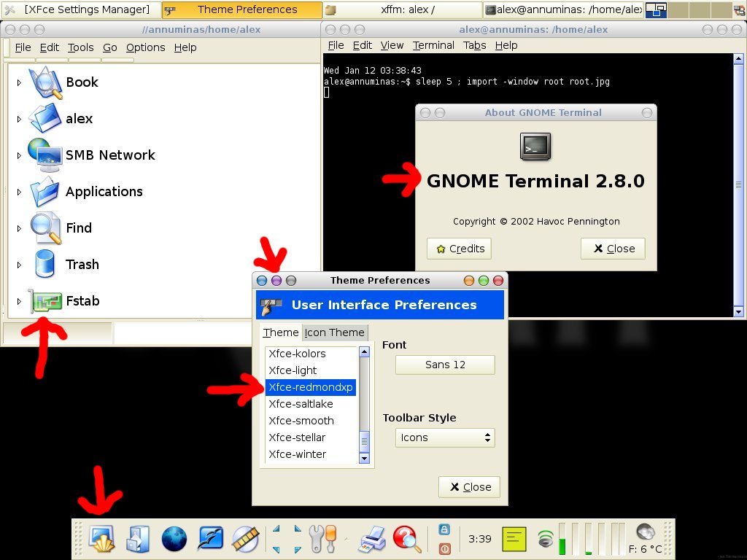
Task: Open the Tools menu in xffm
Action: [80, 47]
